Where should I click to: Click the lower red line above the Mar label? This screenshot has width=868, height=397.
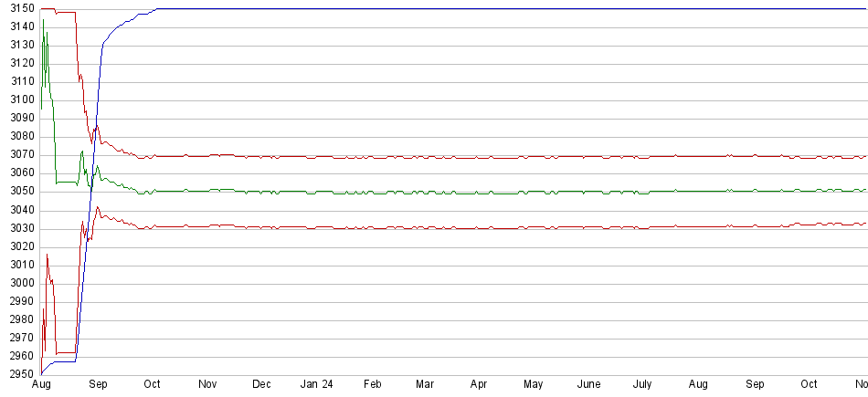click(x=425, y=227)
